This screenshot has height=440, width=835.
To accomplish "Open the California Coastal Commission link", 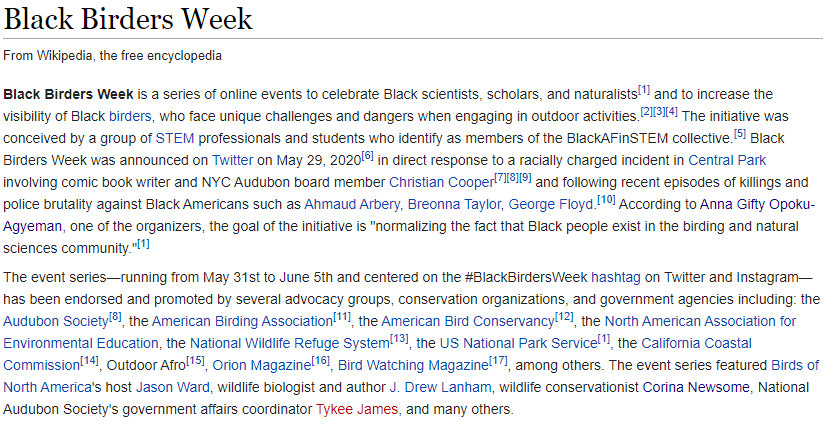I will point(697,344).
